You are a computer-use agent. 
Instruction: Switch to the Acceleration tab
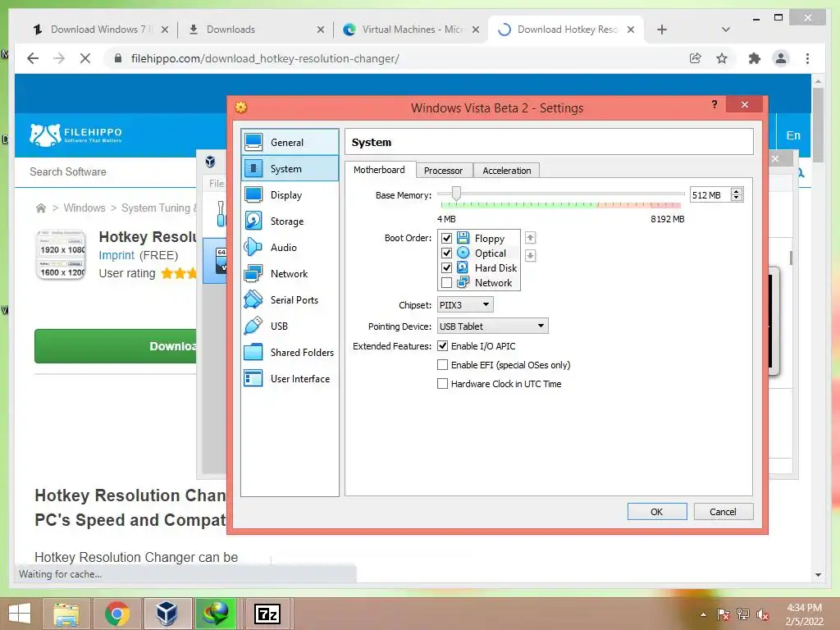(507, 171)
